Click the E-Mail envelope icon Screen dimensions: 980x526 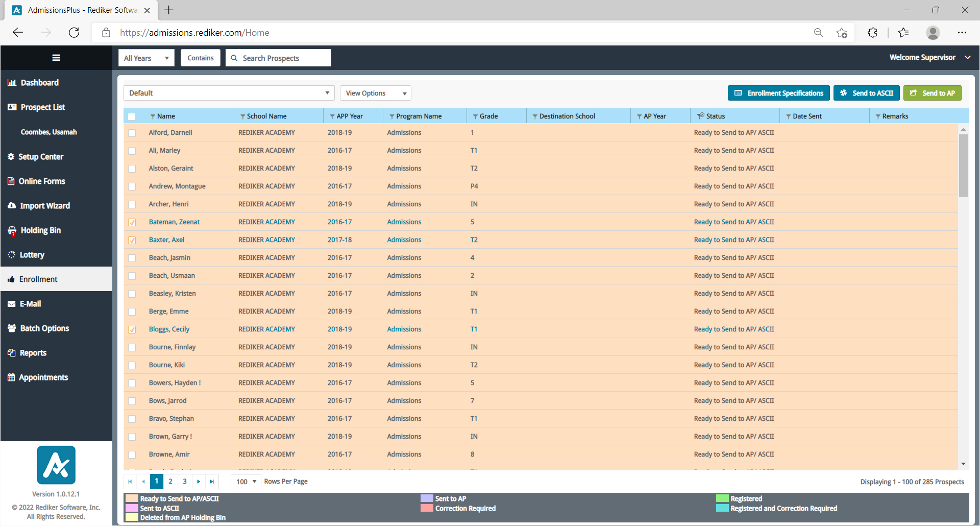(x=11, y=304)
